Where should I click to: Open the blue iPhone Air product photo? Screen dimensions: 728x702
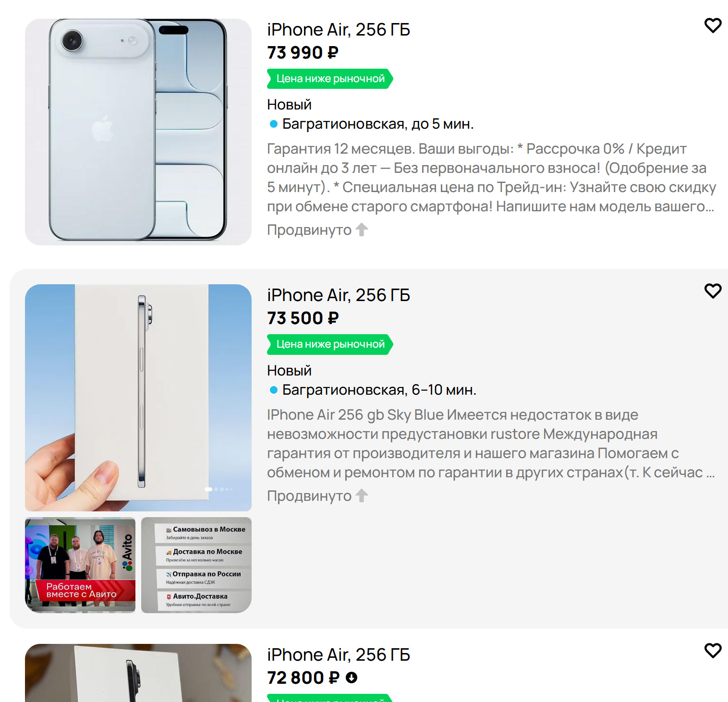[x=138, y=132]
